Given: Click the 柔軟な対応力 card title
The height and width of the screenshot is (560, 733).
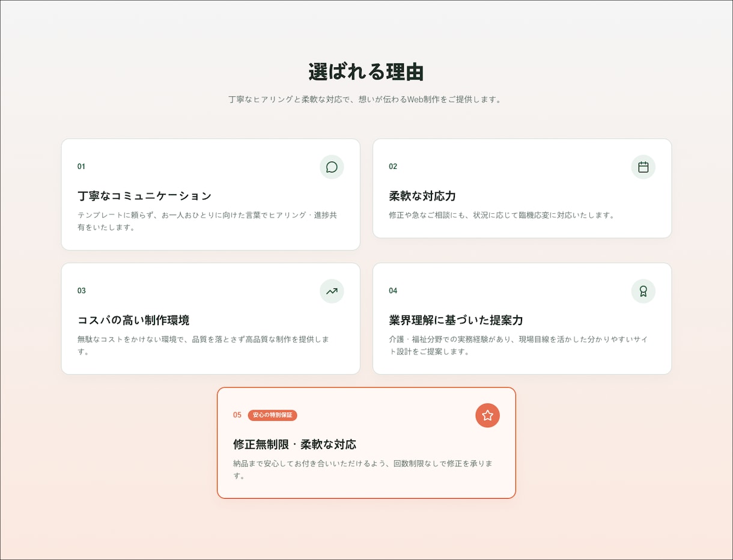Looking at the screenshot, I should (x=422, y=196).
